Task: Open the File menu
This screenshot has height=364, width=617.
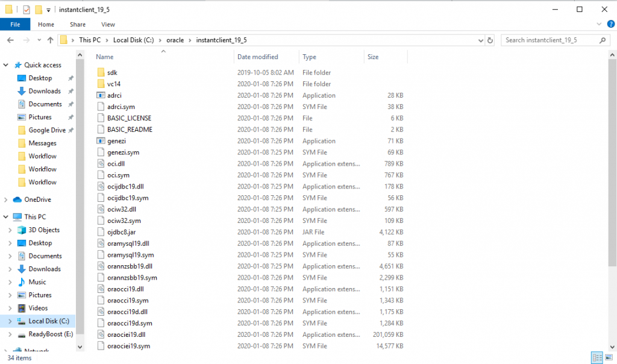Action: (x=15, y=25)
